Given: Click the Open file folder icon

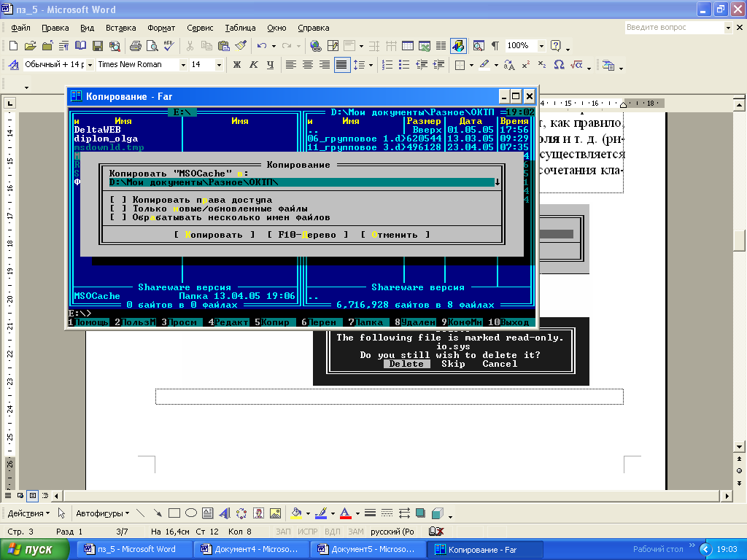Looking at the screenshot, I should pyautogui.click(x=31, y=46).
